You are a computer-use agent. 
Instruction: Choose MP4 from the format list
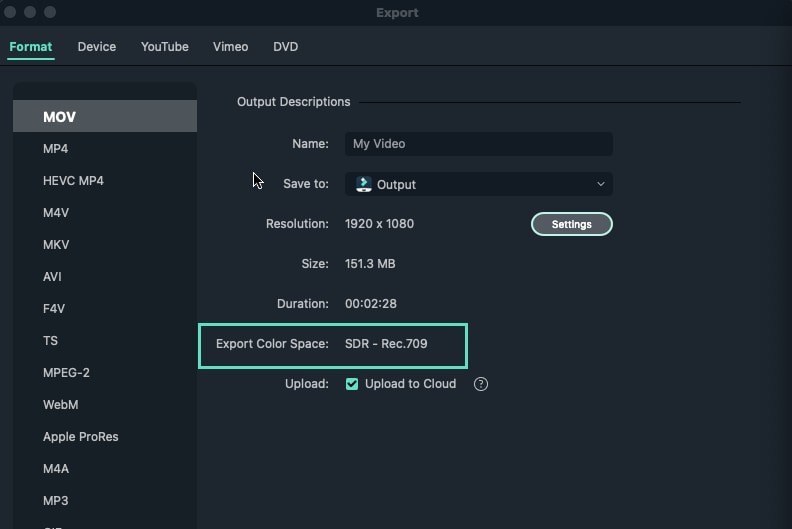point(105,149)
